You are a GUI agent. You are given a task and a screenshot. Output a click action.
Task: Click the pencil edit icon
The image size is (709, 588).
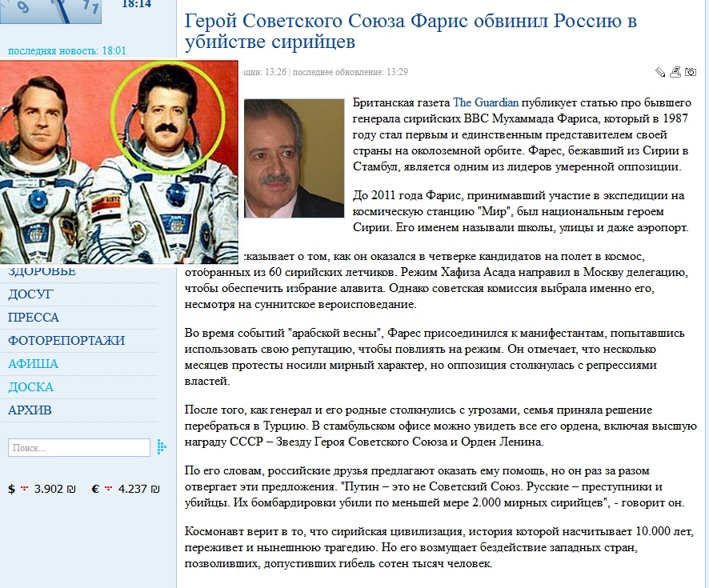coord(660,72)
